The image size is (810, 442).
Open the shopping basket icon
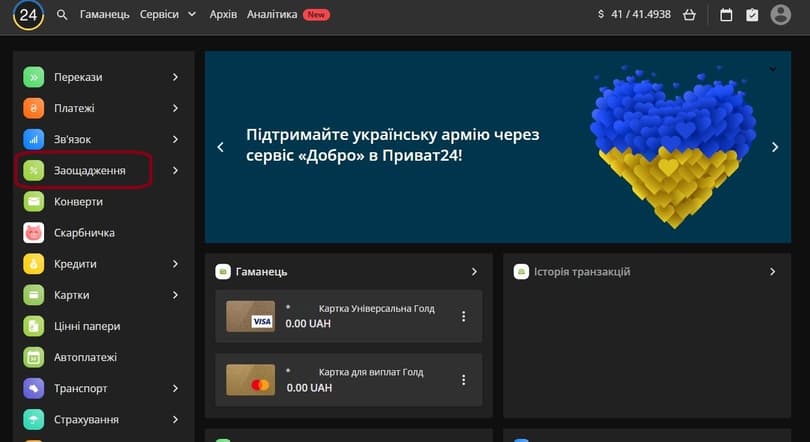689,15
